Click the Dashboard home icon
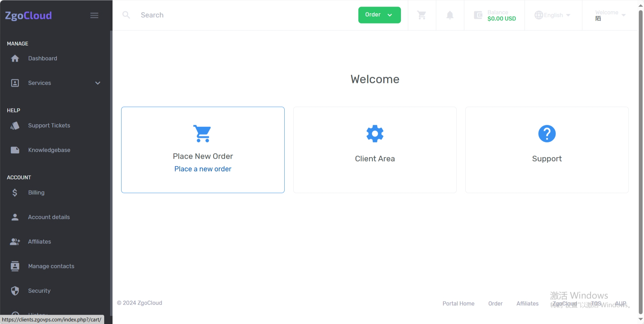Image resolution: width=644 pixels, height=324 pixels. 15,58
